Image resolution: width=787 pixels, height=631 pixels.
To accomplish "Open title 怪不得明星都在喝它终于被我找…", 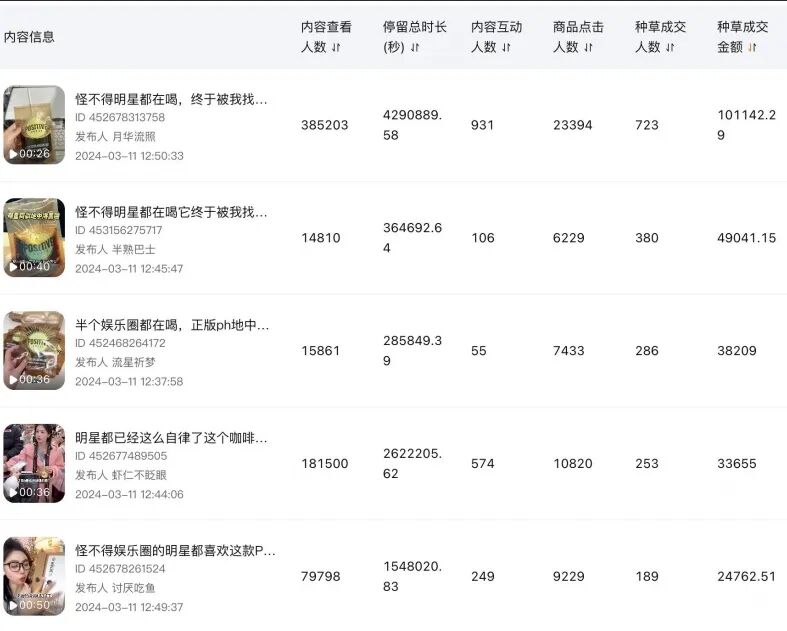I will point(171,212).
